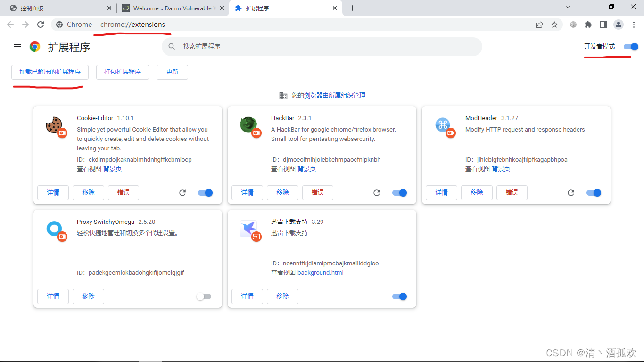Close the 控制面板 tab

coord(109,8)
